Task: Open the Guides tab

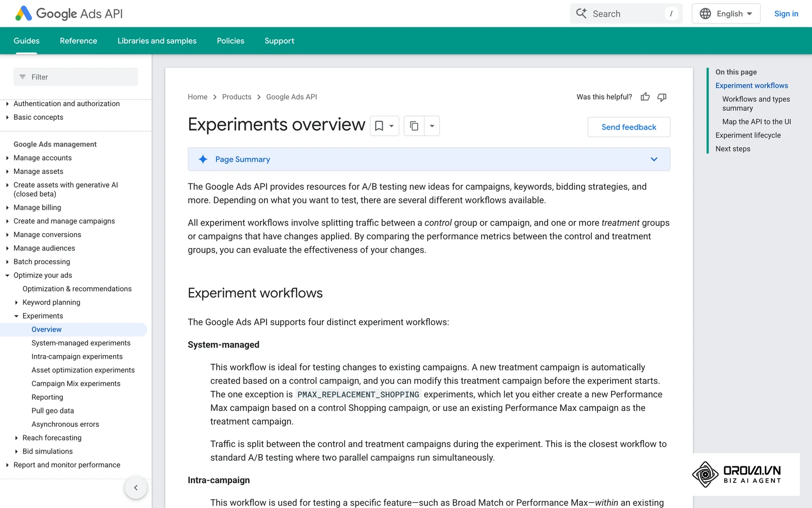Action: (26, 41)
